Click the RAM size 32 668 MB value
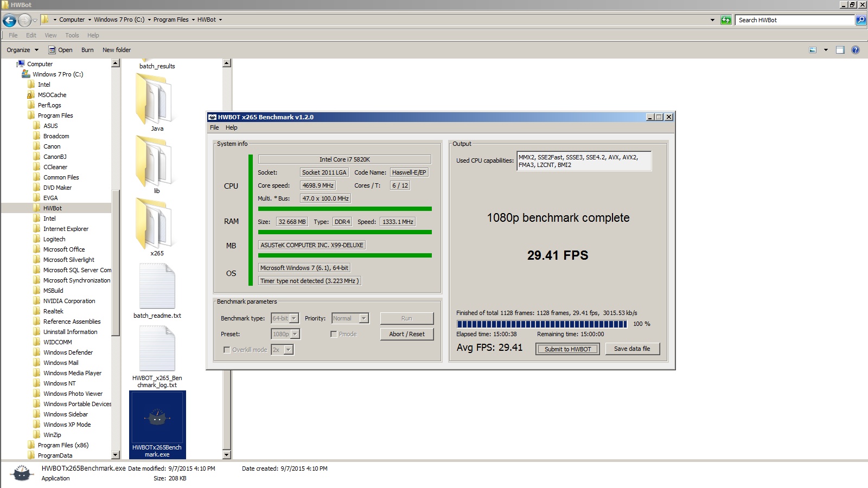Image resolution: width=868 pixels, height=488 pixels. 292,222
